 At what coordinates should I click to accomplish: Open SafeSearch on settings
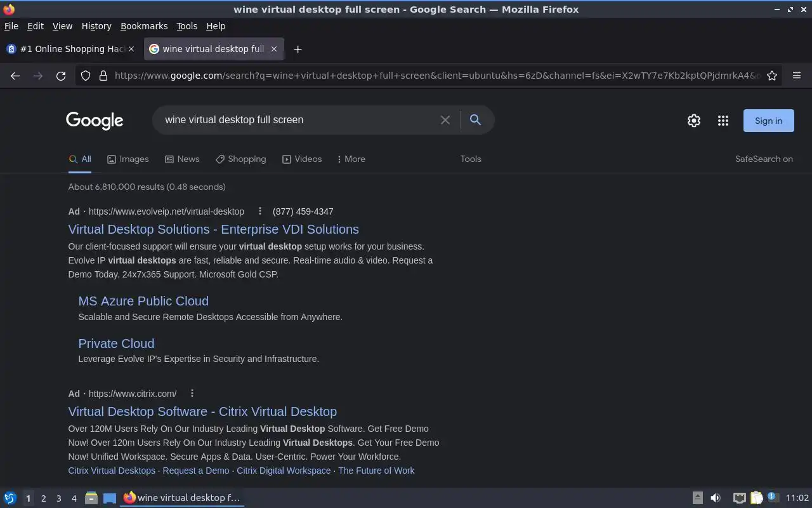pos(764,159)
